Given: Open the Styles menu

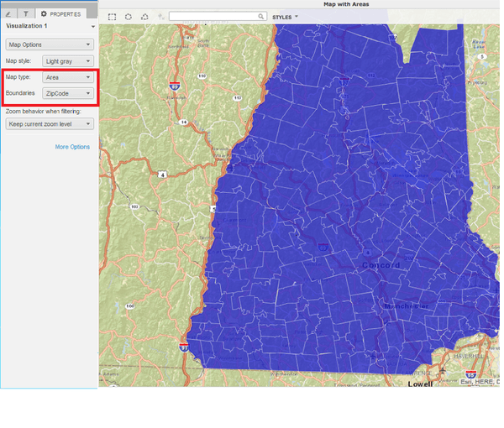Looking at the screenshot, I should (x=285, y=17).
